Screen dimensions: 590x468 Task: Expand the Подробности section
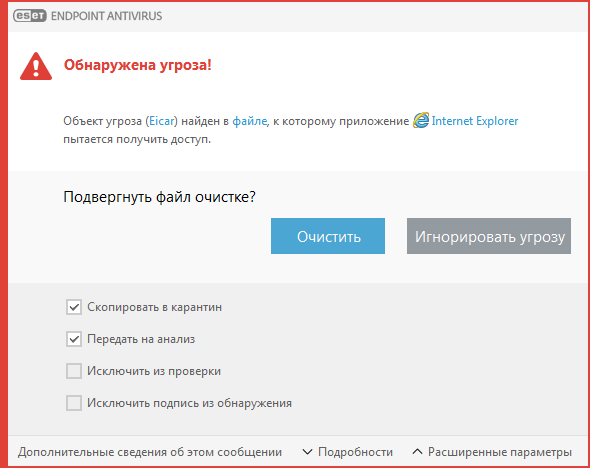pos(348,452)
